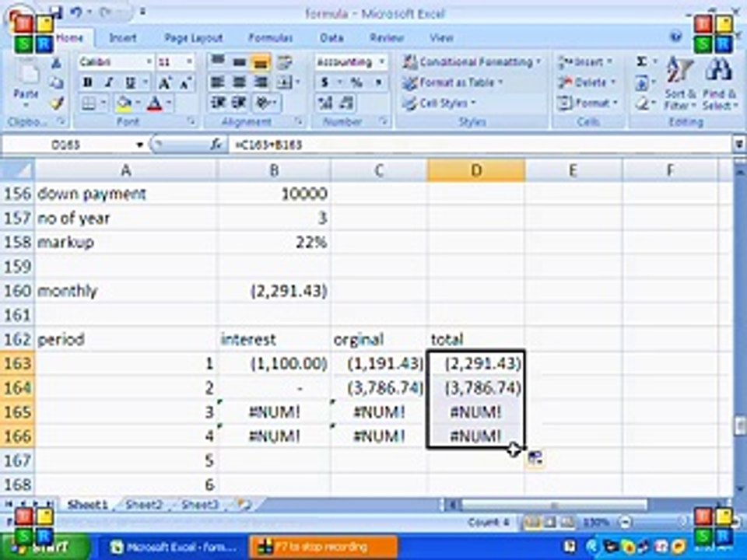This screenshot has height=560, width=747.
Task: Click the zoom out minus button
Action: coord(625,523)
